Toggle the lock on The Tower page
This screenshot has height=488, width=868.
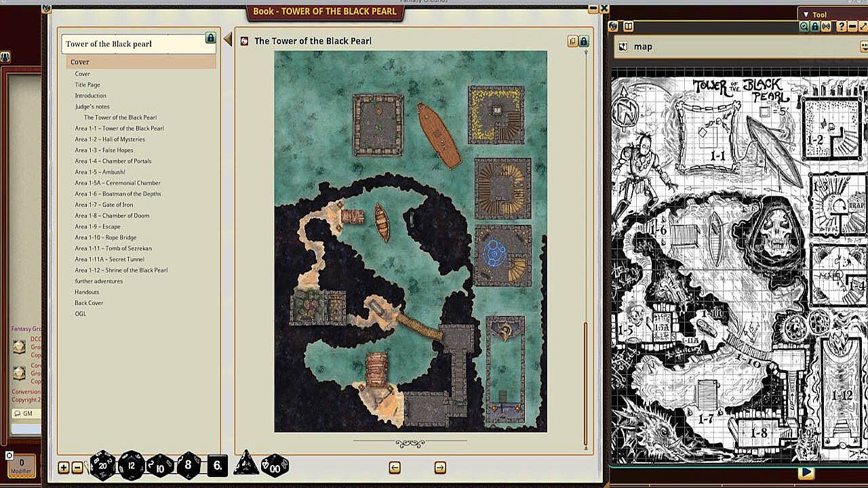(584, 41)
